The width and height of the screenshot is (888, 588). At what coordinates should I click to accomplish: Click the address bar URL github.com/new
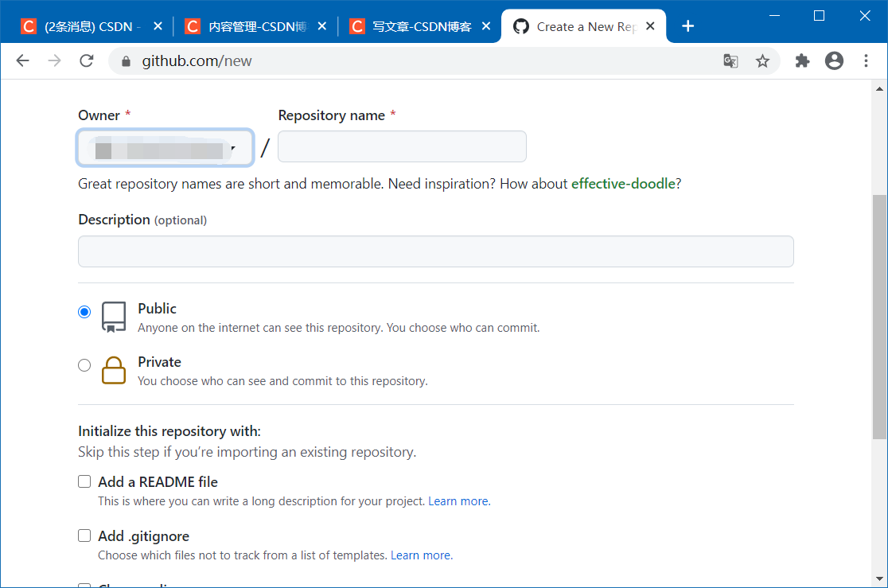tap(197, 61)
